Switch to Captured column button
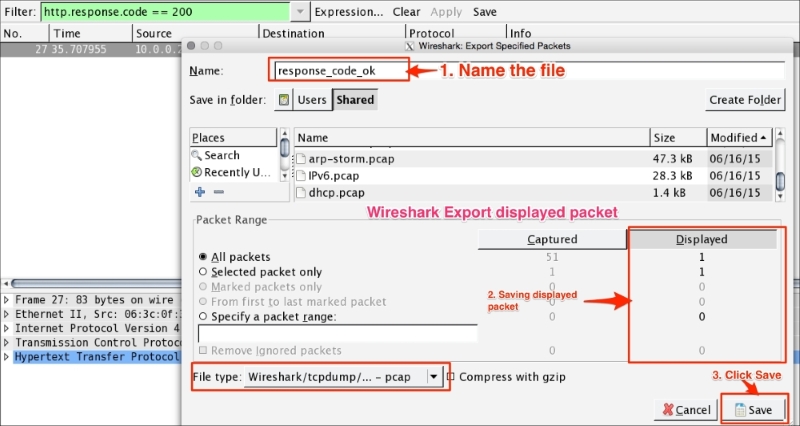Viewport: 800px width, 426px height. pyautogui.click(x=552, y=239)
